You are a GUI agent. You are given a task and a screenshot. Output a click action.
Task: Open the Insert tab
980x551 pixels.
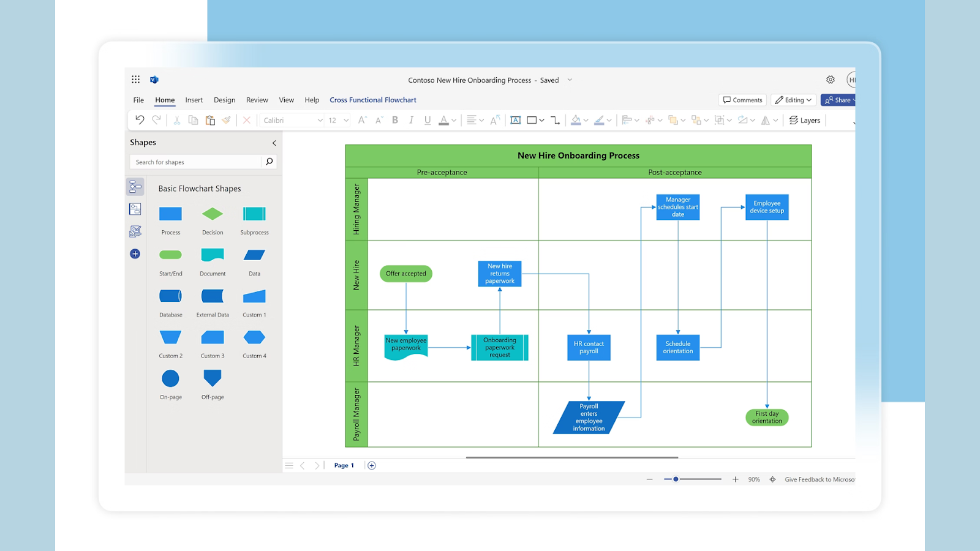tap(194, 100)
